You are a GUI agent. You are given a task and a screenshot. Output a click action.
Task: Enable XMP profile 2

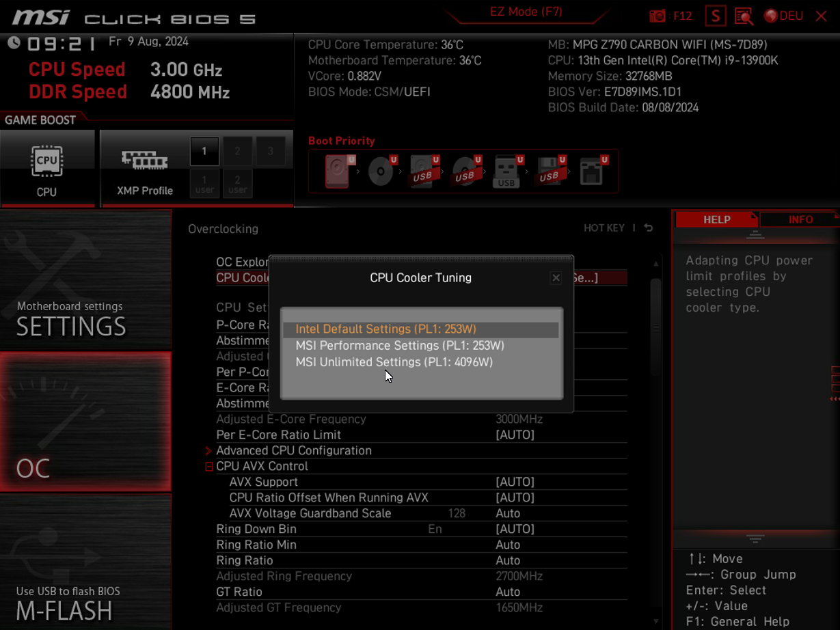237,151
